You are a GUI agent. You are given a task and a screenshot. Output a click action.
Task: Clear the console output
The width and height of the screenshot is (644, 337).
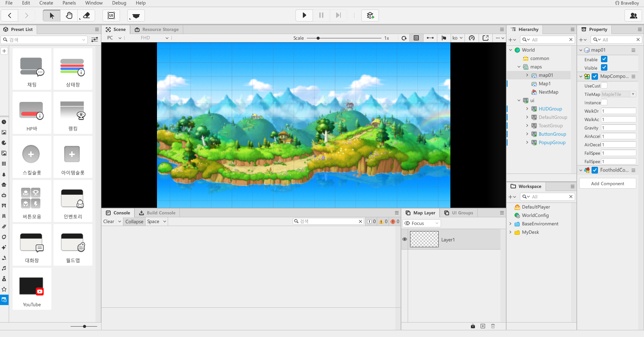pos(109,222)
